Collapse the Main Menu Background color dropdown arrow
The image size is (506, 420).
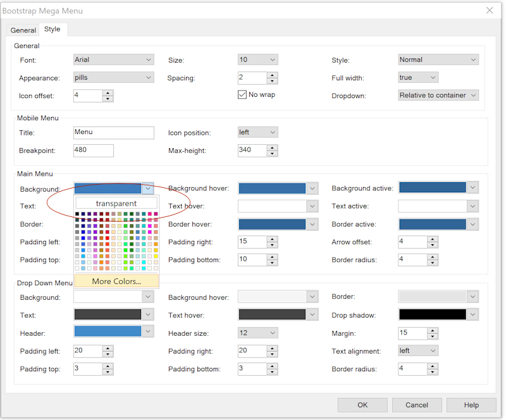pyautogui.click(x=148, y=188)
